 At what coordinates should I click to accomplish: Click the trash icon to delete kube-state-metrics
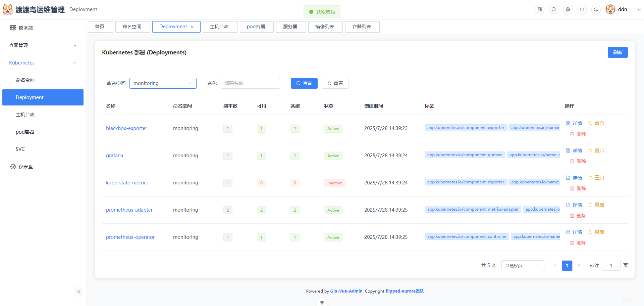tap(573, 188)
